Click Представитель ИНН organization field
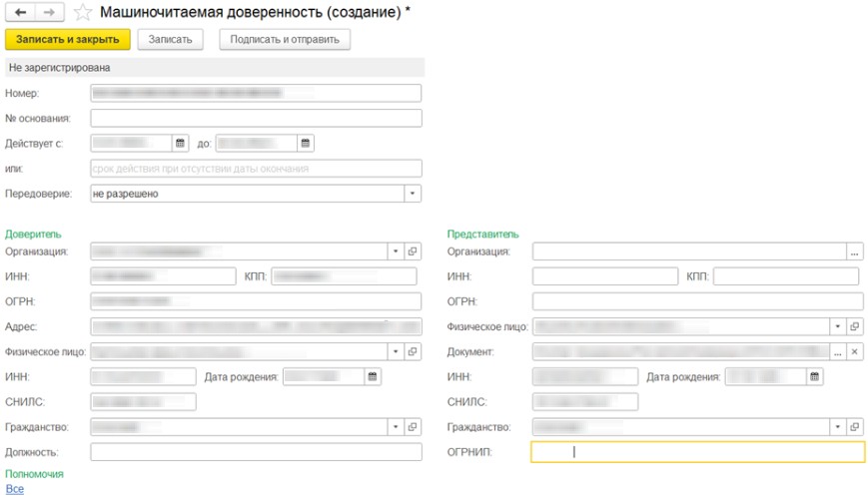 (x=605, y=276)
